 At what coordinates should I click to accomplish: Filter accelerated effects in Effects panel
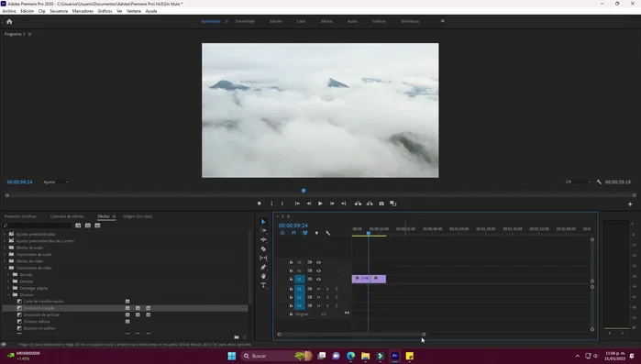78,226
